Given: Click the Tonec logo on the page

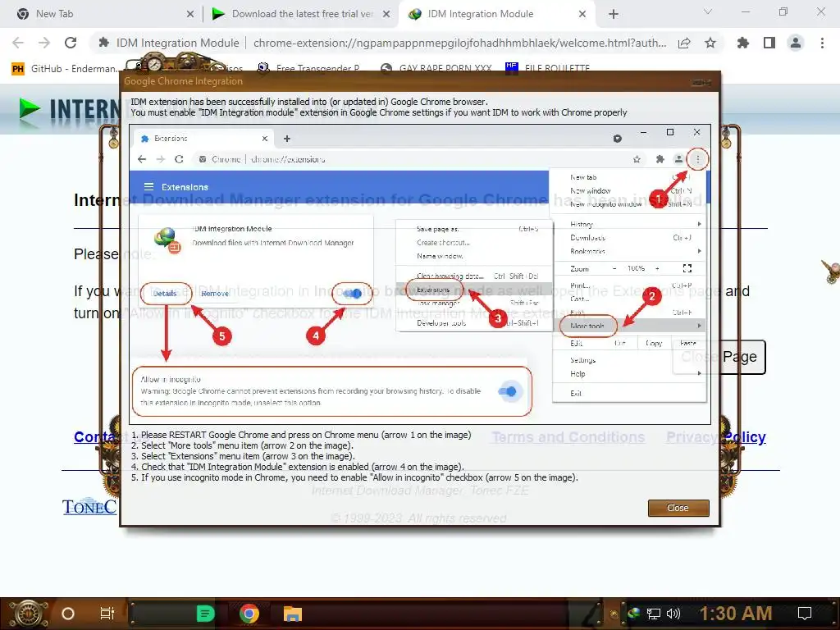Looking at the screenshot, I should pyautogui.click(x=89, y=507).
